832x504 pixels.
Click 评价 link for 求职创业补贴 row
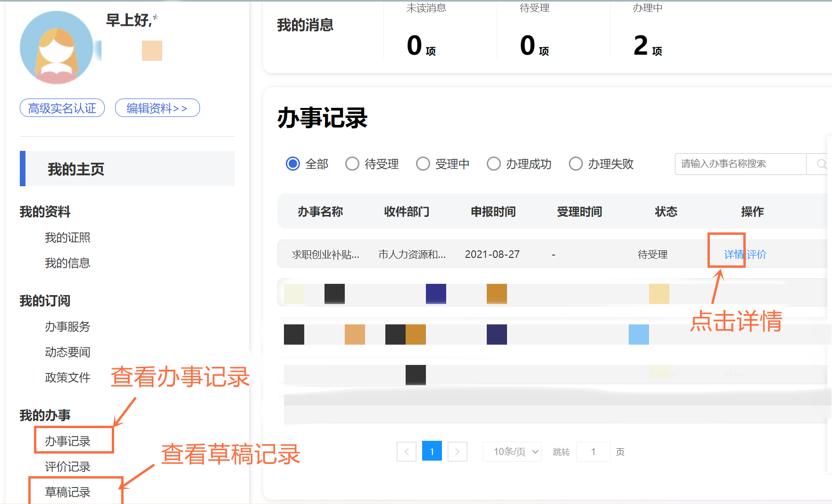(757, 255)
